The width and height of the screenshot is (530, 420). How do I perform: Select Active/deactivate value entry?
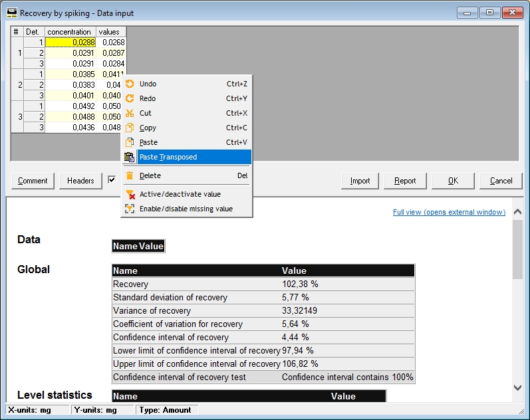tap(187, 194)
